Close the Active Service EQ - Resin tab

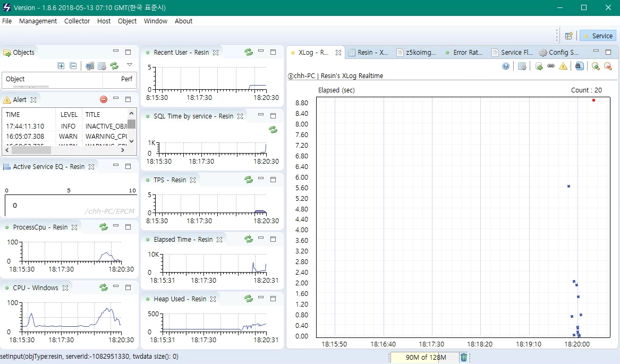pyautogui.click(x=91, y=166)
